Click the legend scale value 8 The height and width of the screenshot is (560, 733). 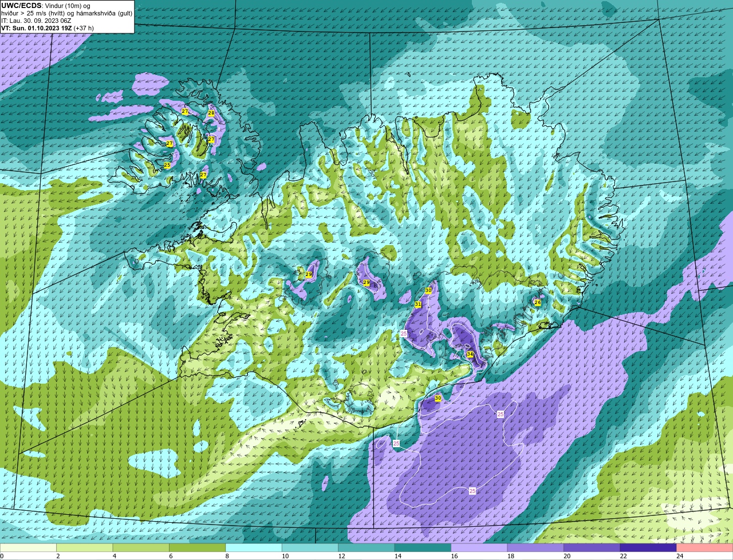pos(226,556)
